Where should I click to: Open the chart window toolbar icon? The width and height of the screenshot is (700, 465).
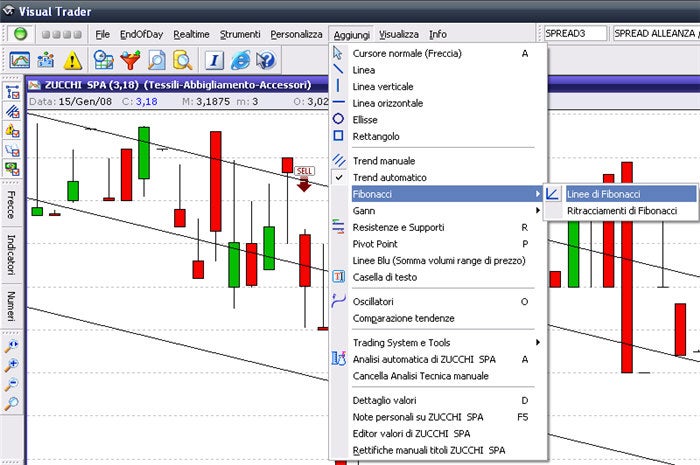point(20,60)
